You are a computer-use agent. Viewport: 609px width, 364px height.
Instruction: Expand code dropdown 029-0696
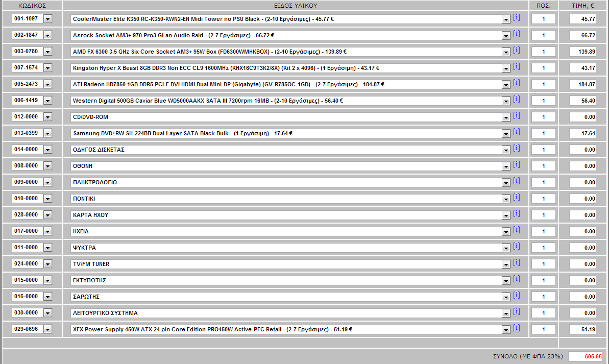pos(47,329)
